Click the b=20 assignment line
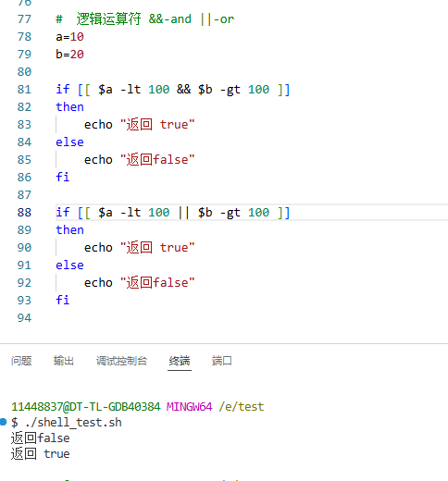448x481 pixels. point(69,55)
